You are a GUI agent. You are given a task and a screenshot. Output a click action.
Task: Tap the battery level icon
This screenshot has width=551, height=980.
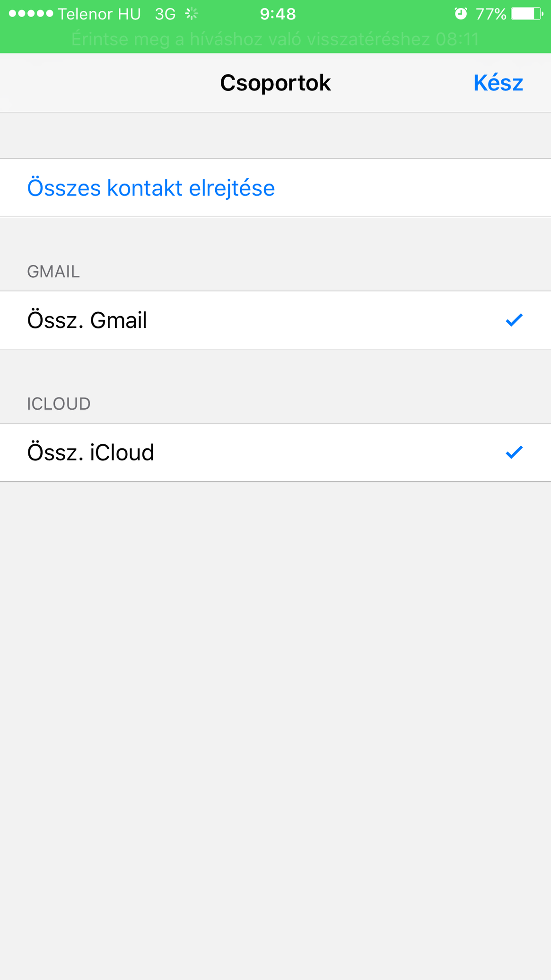[527, 14]
